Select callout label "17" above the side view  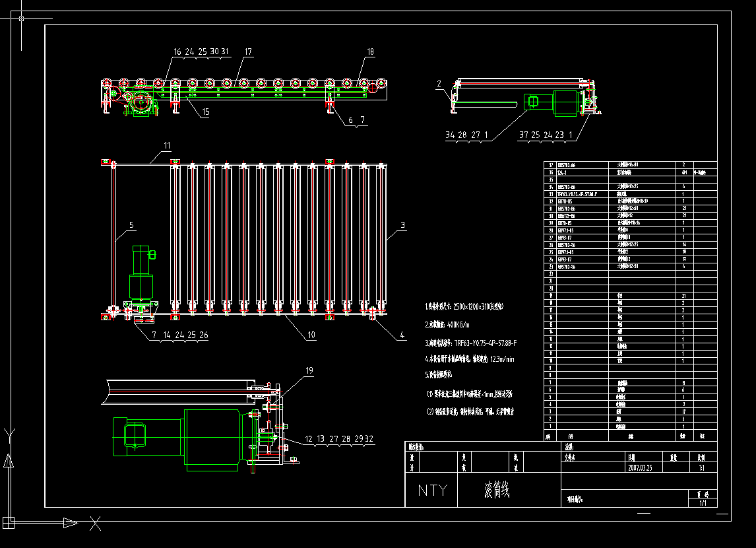[248, 51]
